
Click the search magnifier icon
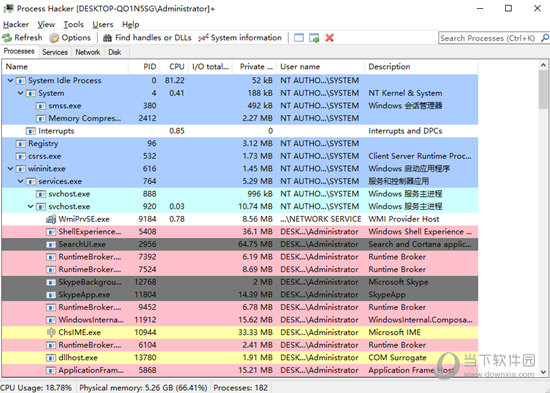point(545,38)
